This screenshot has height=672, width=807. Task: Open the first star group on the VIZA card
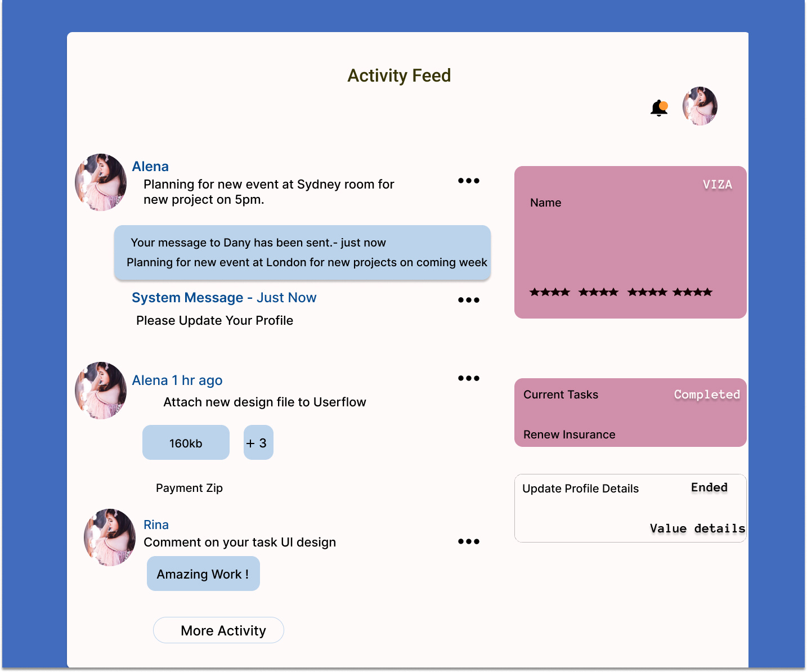(550, 292)
